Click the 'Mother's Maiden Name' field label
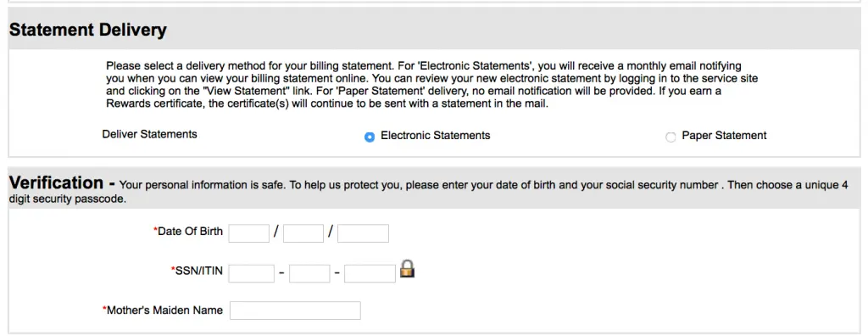868x336 pixels. [163, 310]
